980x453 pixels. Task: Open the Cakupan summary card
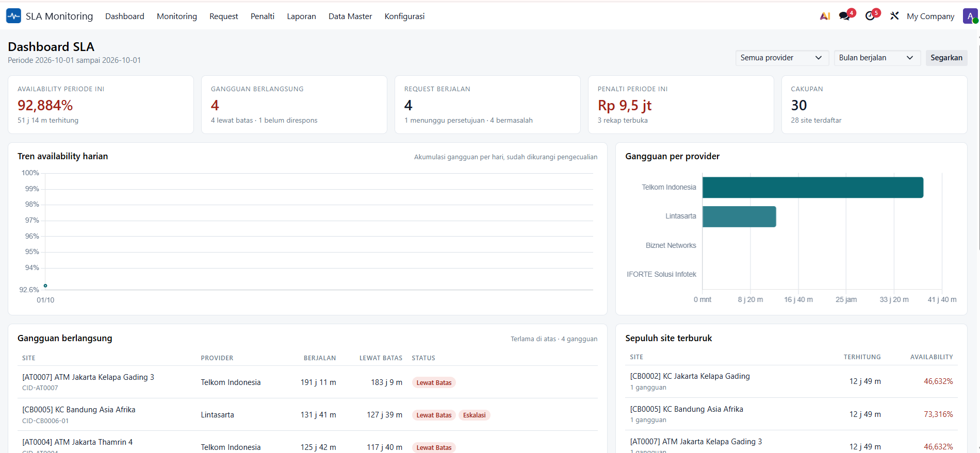tap(874, 105)
